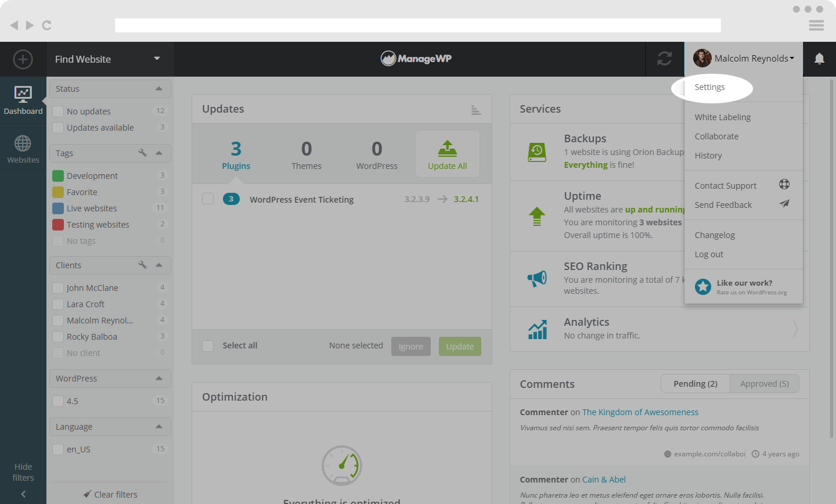
Task: Click the Updates panel chart icon
Action: pyautogui.click(x=476, y=110)
